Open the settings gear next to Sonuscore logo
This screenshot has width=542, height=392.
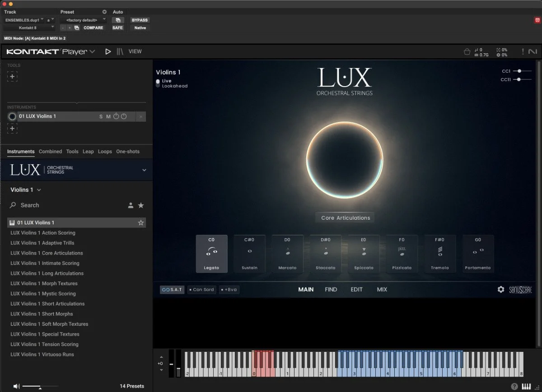coord(501,289)
